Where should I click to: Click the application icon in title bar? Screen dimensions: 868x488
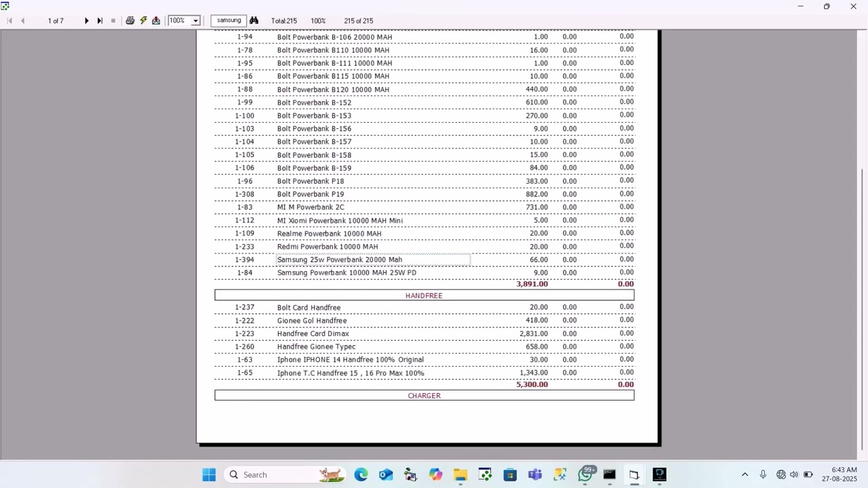pos(5,6)
